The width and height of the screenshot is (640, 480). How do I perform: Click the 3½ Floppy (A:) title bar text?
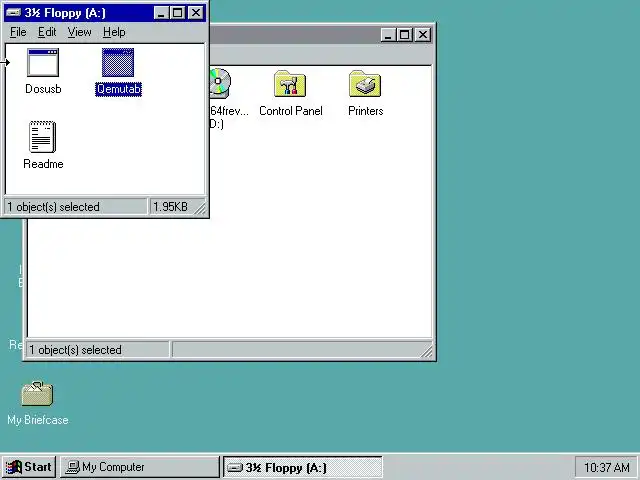coord(65,13)
